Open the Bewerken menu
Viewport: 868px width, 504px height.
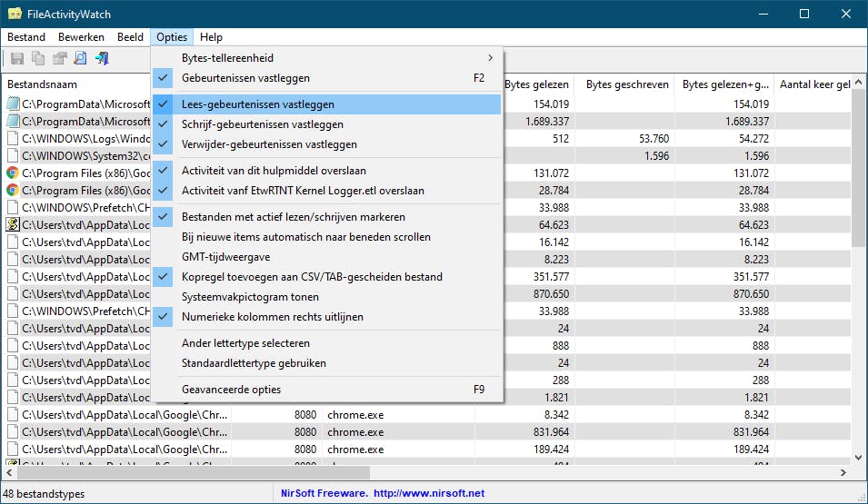[x=81, y=37]
